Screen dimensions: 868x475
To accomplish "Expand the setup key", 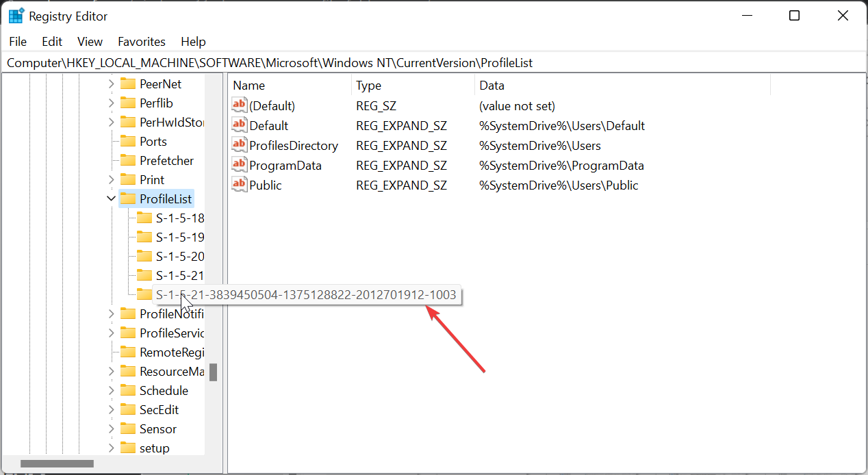I will tap(112, 448).
